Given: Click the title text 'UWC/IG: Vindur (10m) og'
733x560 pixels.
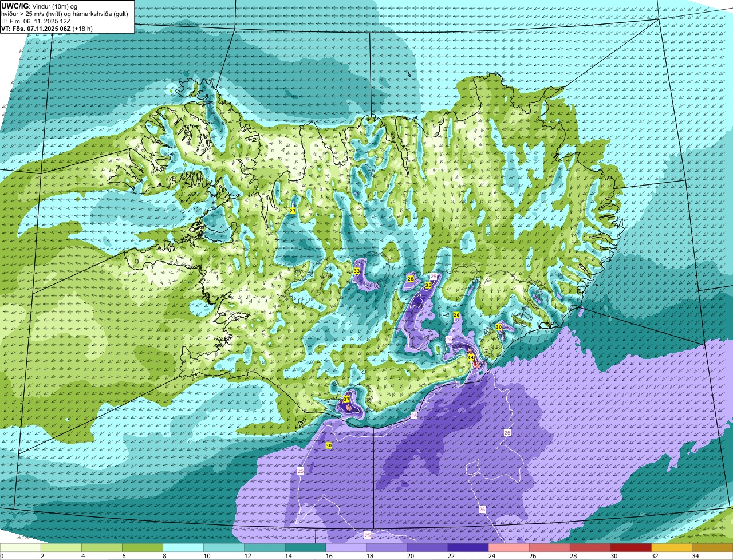Looking at the screenshot, I should pyautogui.click(x=39, y=6).
